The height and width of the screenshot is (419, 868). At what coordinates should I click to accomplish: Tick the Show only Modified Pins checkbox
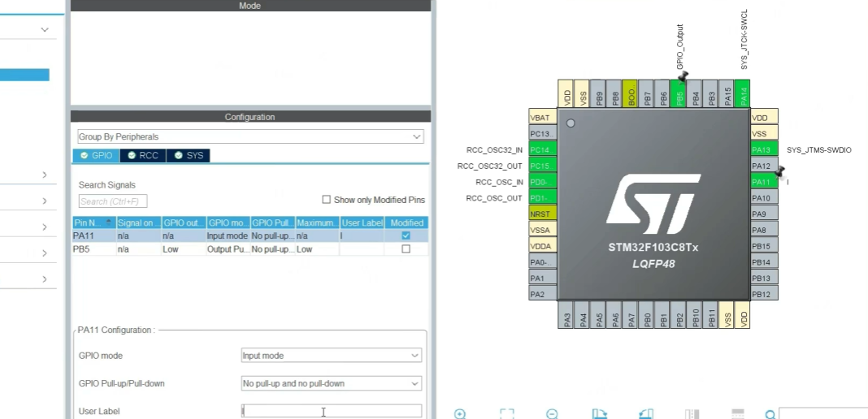[x=326, y=200]
